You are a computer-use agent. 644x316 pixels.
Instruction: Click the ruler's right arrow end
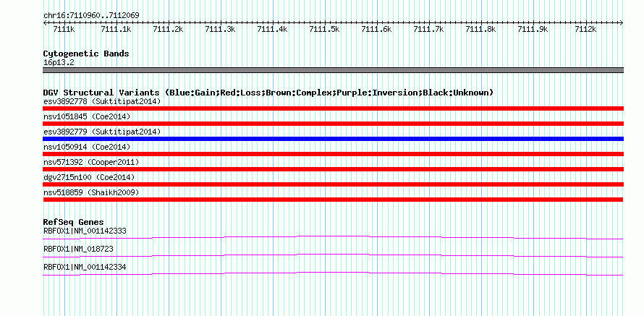[x=621, y=22]
